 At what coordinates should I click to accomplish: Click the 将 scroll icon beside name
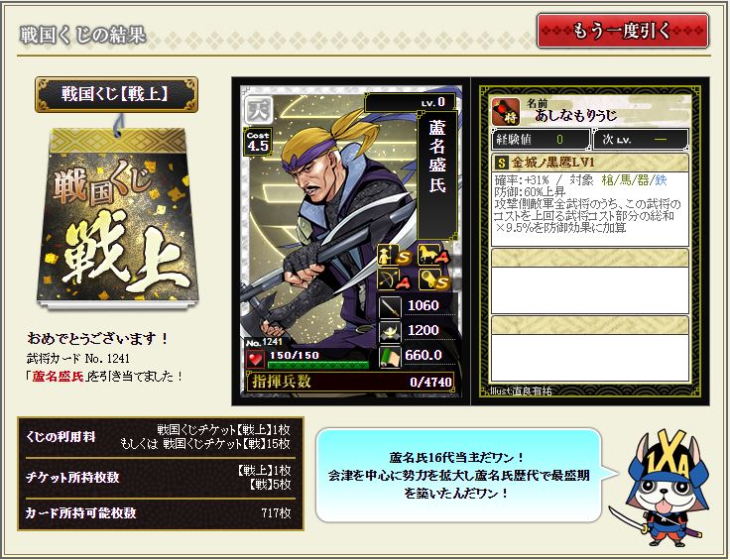(506, 112)
